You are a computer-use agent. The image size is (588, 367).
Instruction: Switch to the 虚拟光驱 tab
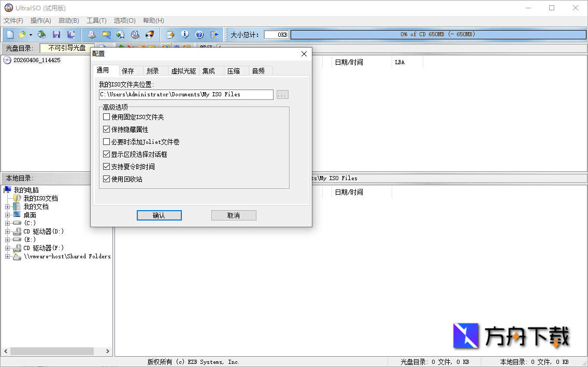pyautogui.click(x=182, y=70)
